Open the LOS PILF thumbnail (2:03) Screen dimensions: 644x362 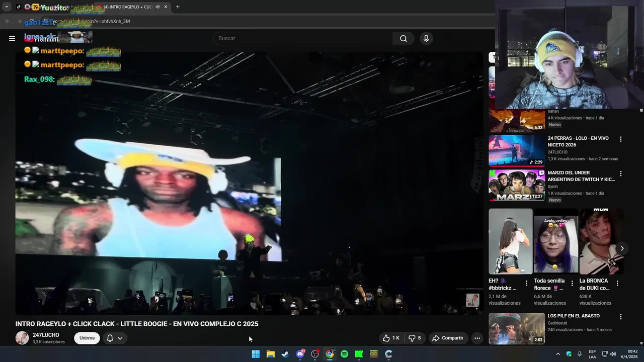[x=517, y=328]
